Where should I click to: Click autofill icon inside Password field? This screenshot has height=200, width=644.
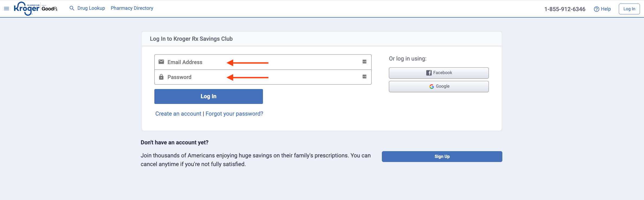(365, 77)
